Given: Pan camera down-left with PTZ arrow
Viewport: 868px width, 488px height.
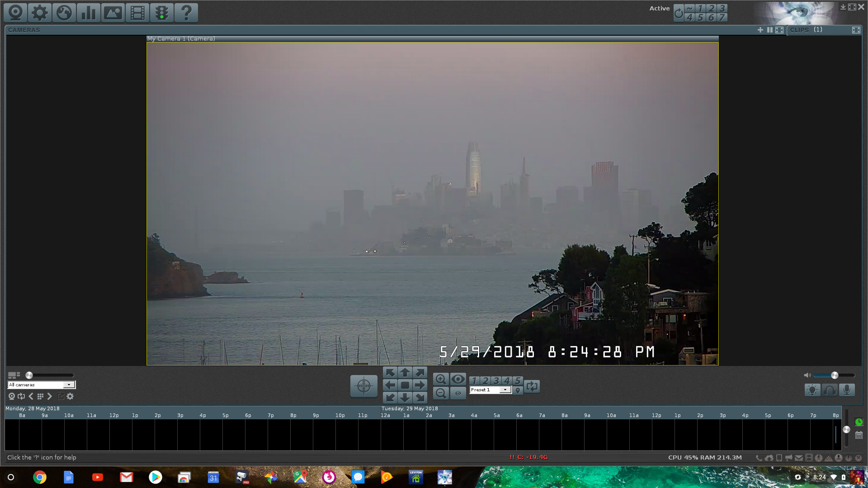Looking at the screenshot, I should (390, 398).
